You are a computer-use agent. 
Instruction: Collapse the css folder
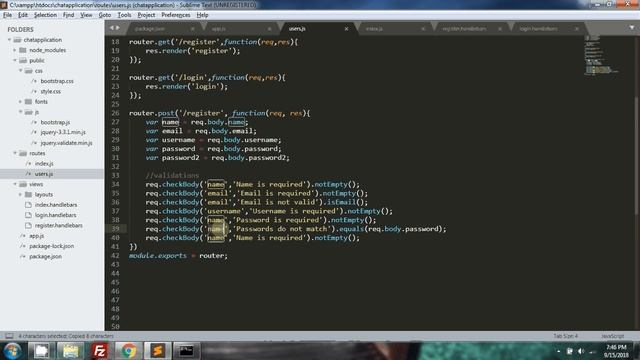pos(20,71)
